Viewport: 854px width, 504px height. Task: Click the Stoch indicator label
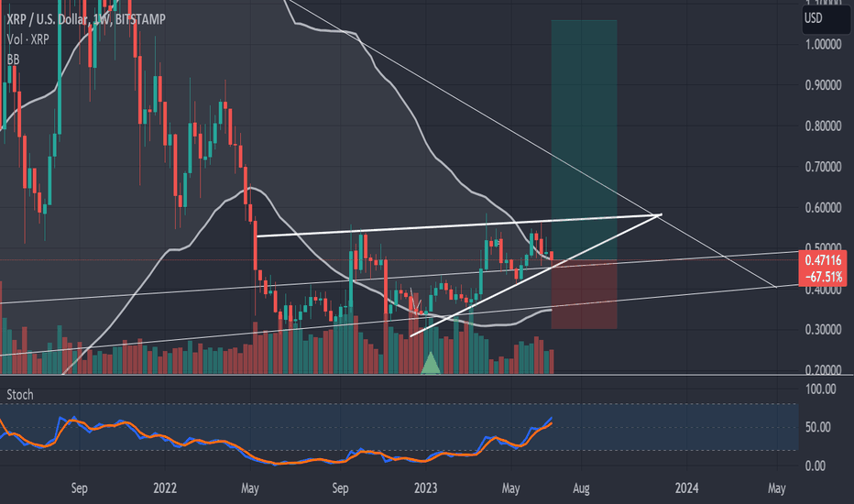[19, 394]
